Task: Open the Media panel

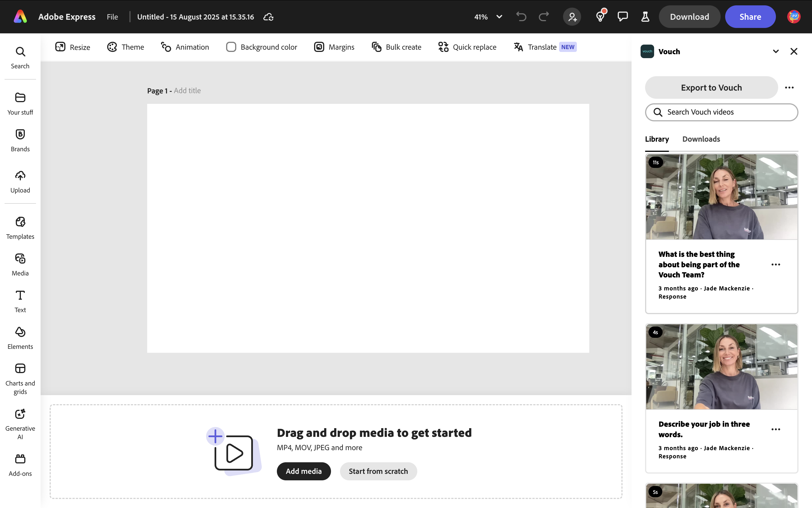Action: point(20,265)
